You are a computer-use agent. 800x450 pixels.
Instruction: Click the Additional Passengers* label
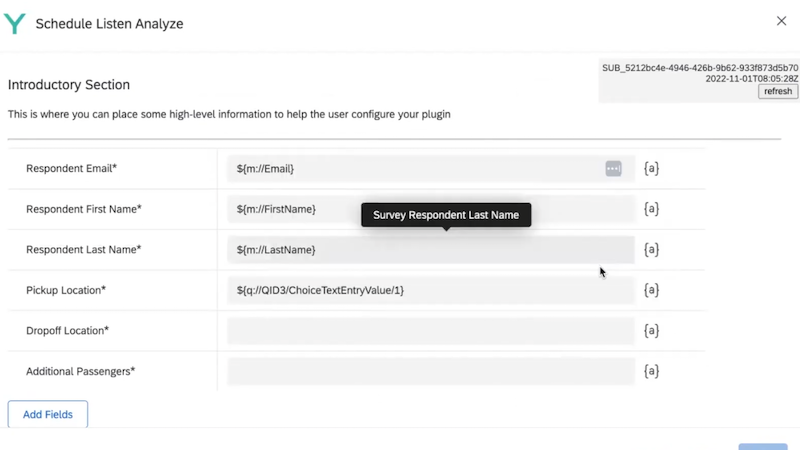[x=81, y=371]
